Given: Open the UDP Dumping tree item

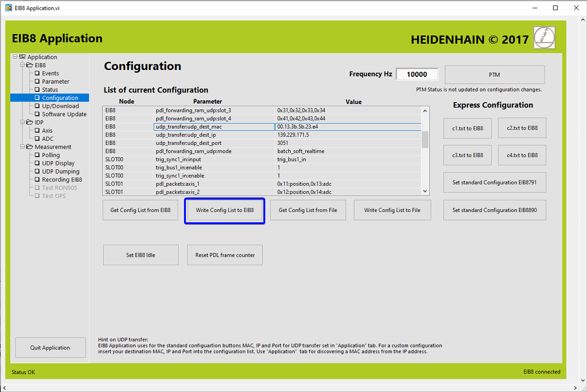Looking at the screenshot, I should 60,172.
